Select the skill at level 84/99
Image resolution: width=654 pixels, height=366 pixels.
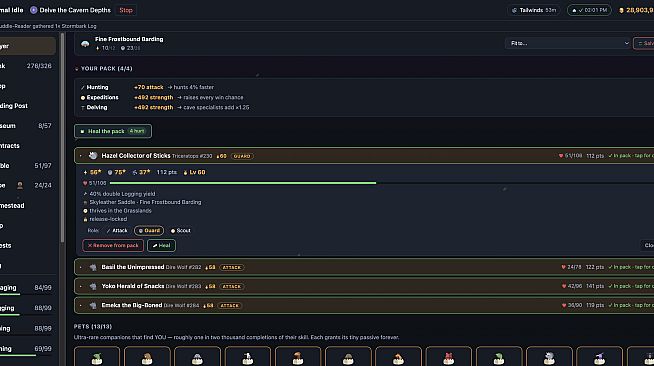pos(28,288)
